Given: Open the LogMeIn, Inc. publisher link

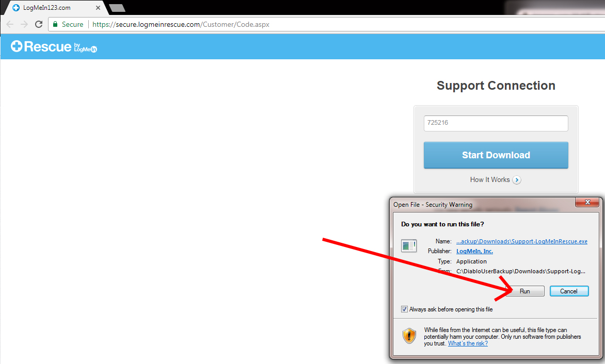Looking at the screenshot, I should [x=474, y=251].
